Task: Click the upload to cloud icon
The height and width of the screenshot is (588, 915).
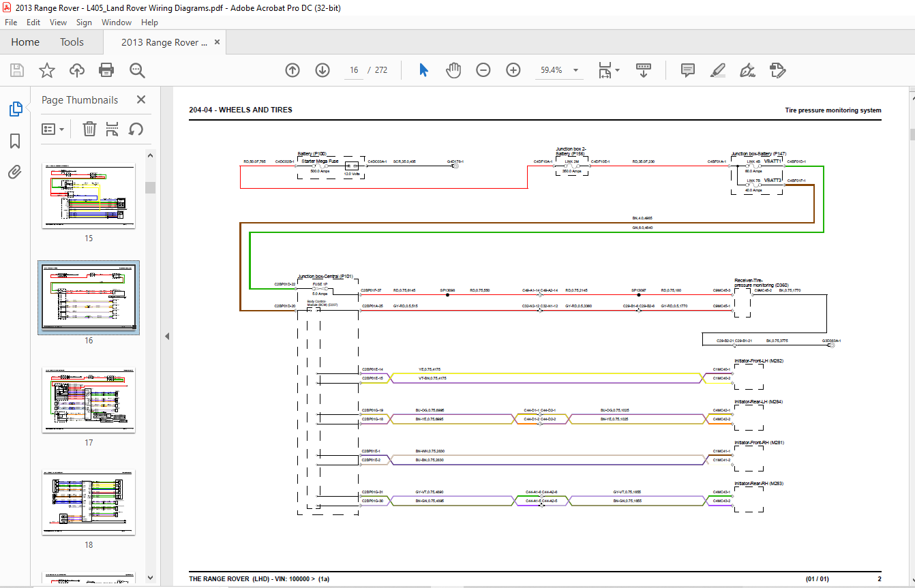Action: (x=77, y=70)
